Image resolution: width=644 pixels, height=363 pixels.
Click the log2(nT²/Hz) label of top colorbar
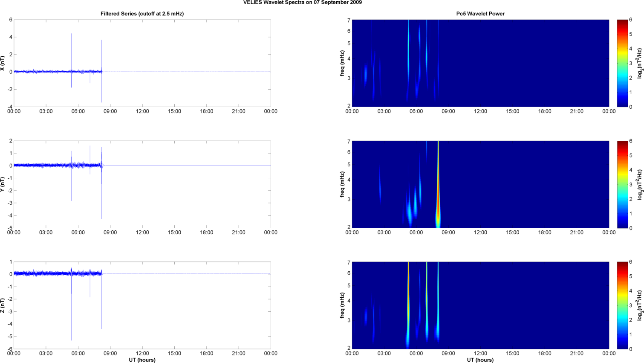pyautogui.click(x=639, y=63)
